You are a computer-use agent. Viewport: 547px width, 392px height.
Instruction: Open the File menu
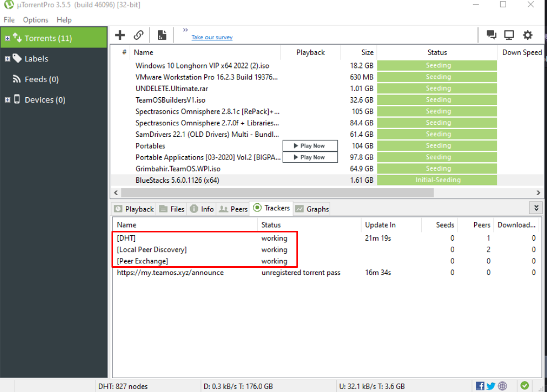click(x=9, y=20)
